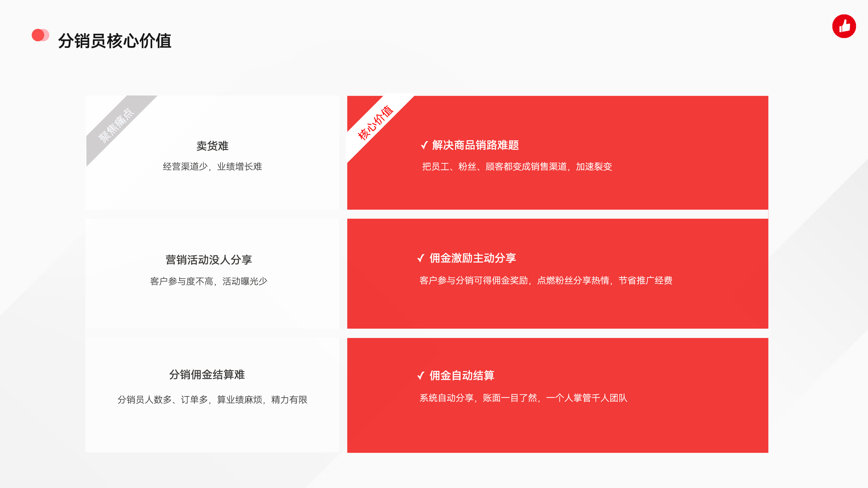
Task: Click the 卖货难 heading
Action: tap(212, 146)
